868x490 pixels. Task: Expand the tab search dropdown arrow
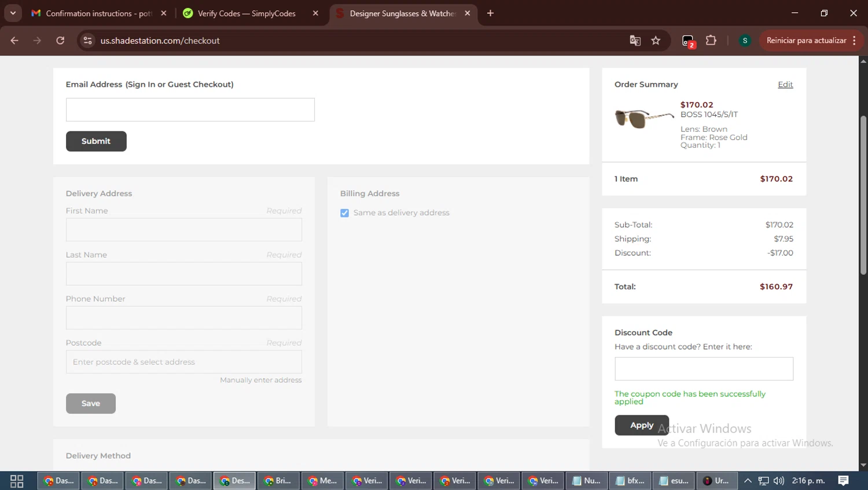13,13
